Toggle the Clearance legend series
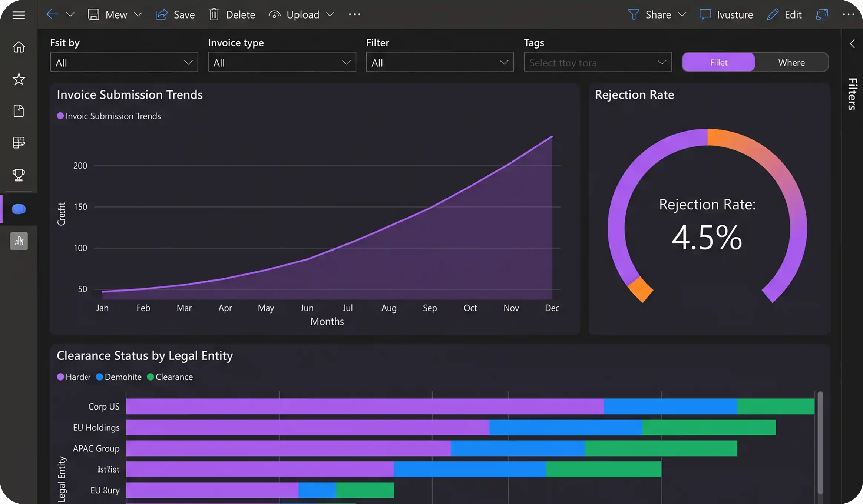The image size is (863, 504). point(170,377)
